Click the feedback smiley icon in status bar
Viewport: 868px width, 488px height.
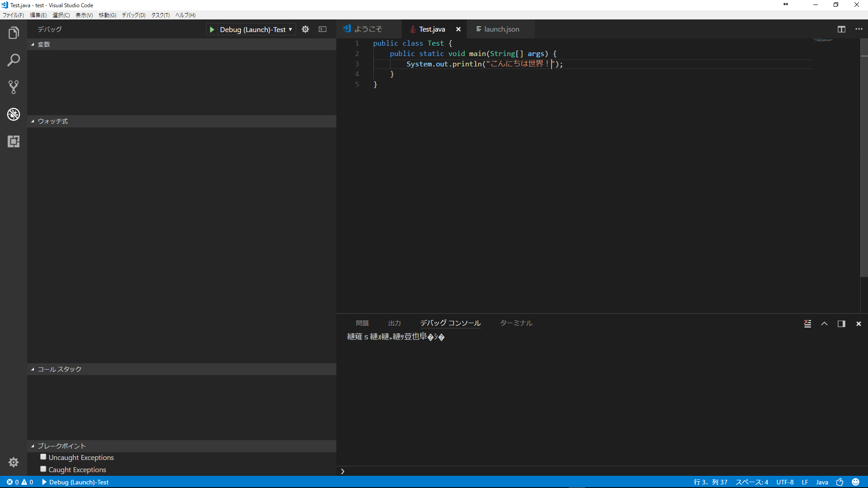tap(855, 482)
